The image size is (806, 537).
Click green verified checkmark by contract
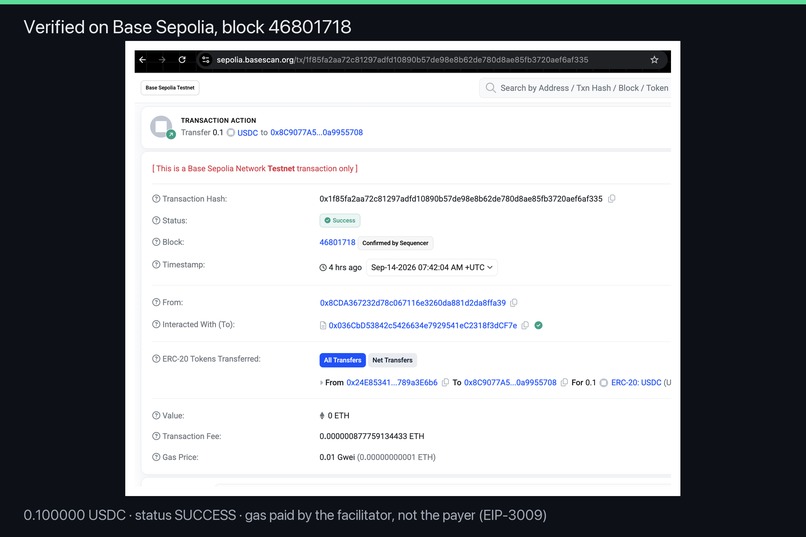point(539,325)
